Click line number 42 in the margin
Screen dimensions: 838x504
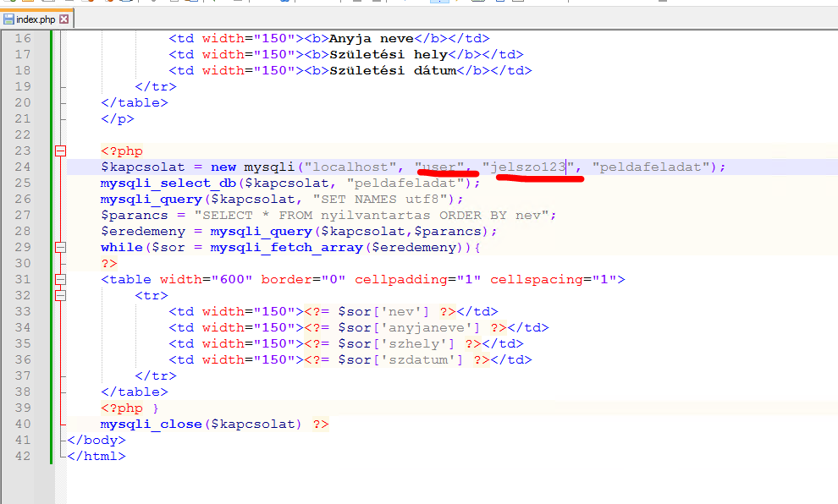pyautogui.click(x=23, y=457)
